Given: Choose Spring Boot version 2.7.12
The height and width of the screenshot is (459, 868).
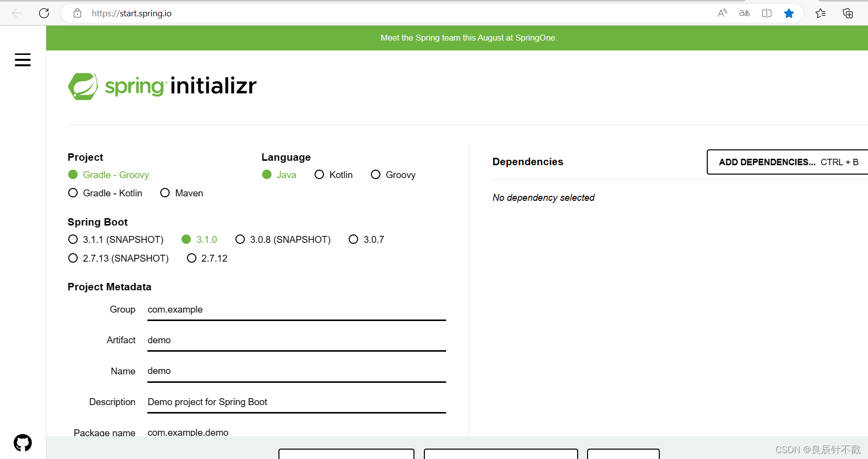Looking at the screenshot, I should 207,258.
